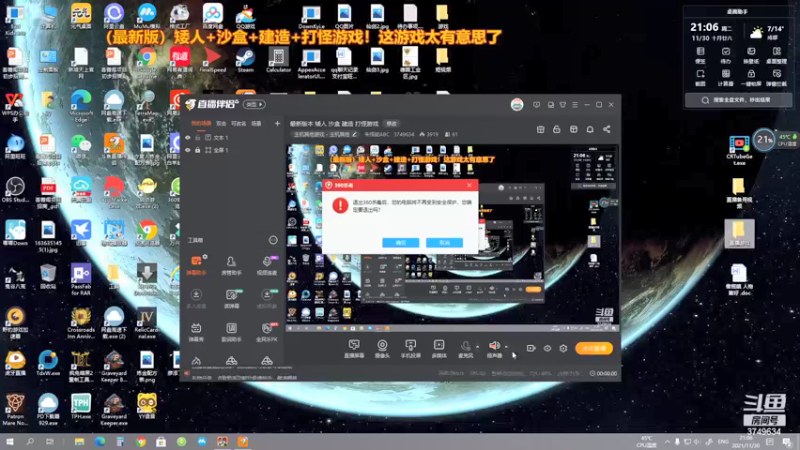Open the lyrics assistant tool

click(x=231, y=332)
